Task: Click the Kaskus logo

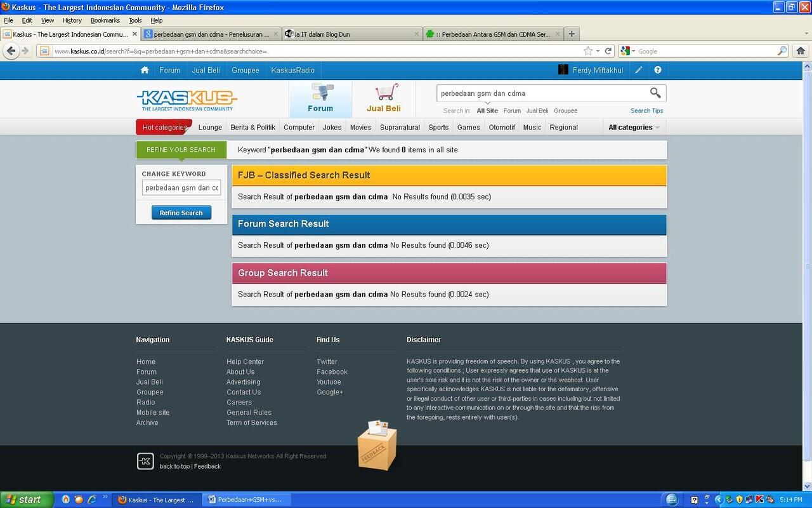Action: (187, 100)
